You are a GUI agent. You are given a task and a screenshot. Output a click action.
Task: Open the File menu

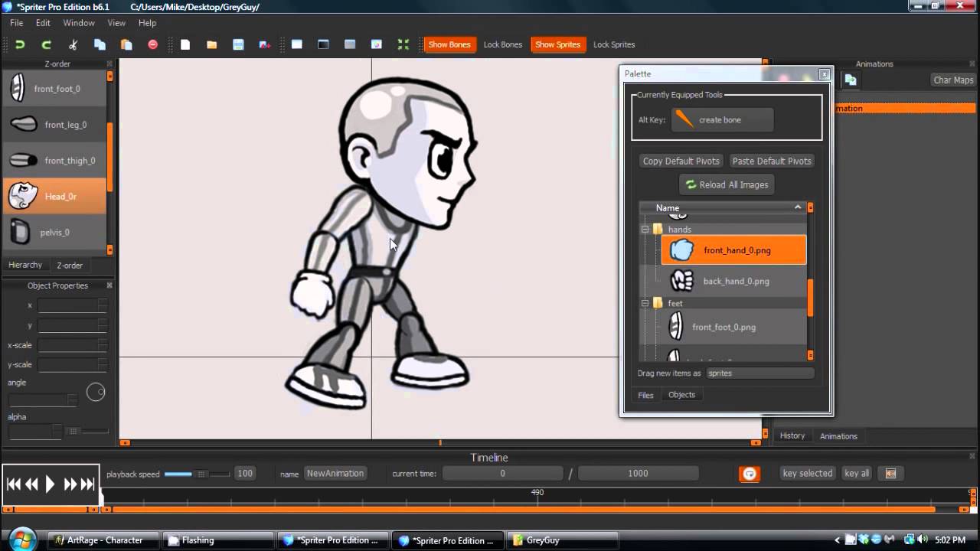[x=16, y=23]
